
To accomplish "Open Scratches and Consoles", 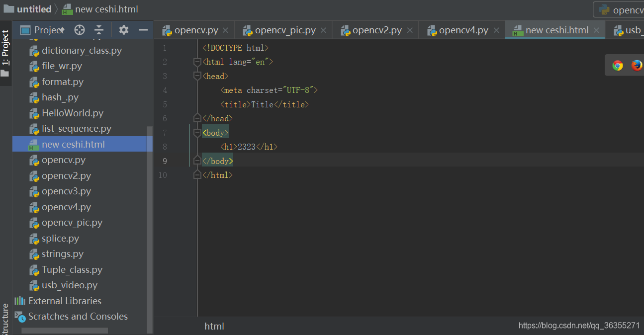I will click(x=78, y=316).
